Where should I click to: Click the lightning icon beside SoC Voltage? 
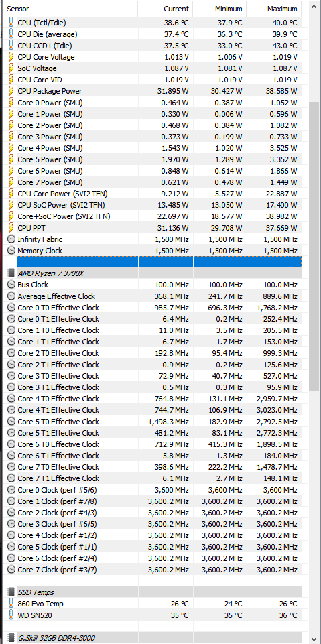click(11, 68)
